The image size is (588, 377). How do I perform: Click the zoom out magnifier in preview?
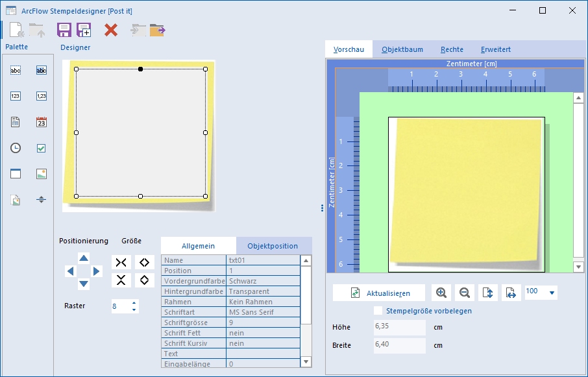click(x=465, y=293)
